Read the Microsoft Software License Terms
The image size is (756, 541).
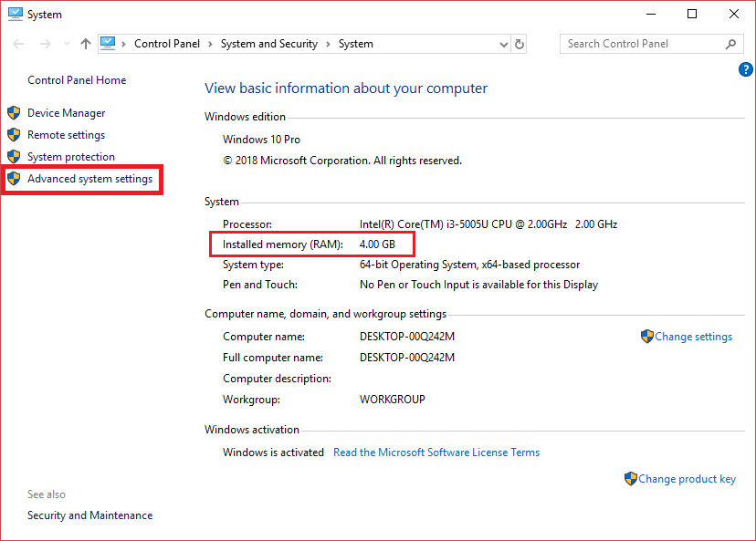click(436, 452)
